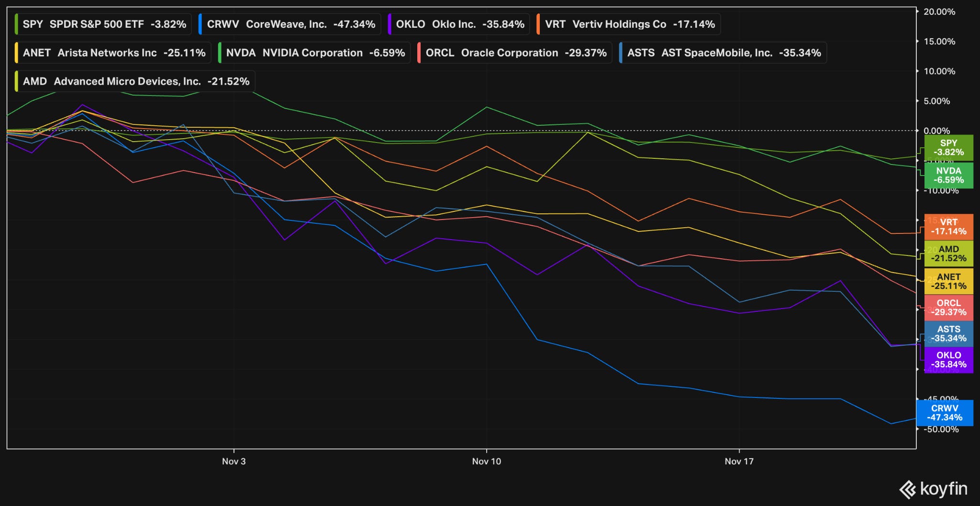The height and width of the screenshot is (506, 980).
Task: Select the ORCL Oracle Corporation legend chip
Action: pos(514,53)
